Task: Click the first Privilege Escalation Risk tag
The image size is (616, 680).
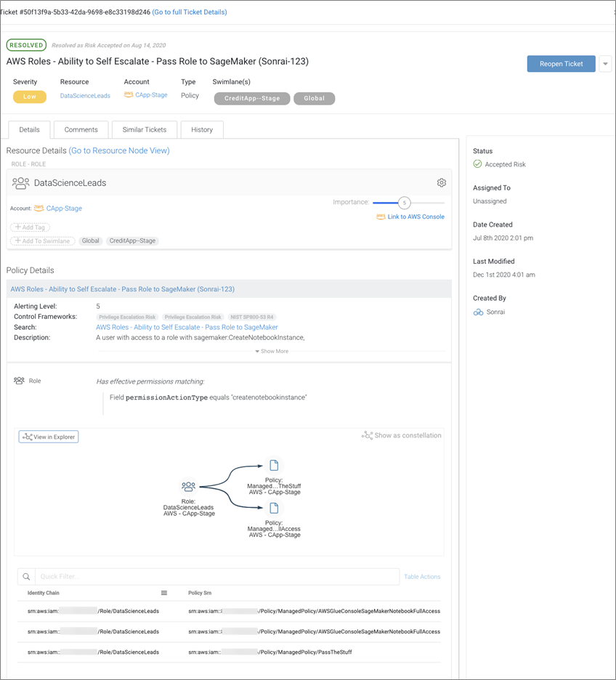Action: (127, 317)
